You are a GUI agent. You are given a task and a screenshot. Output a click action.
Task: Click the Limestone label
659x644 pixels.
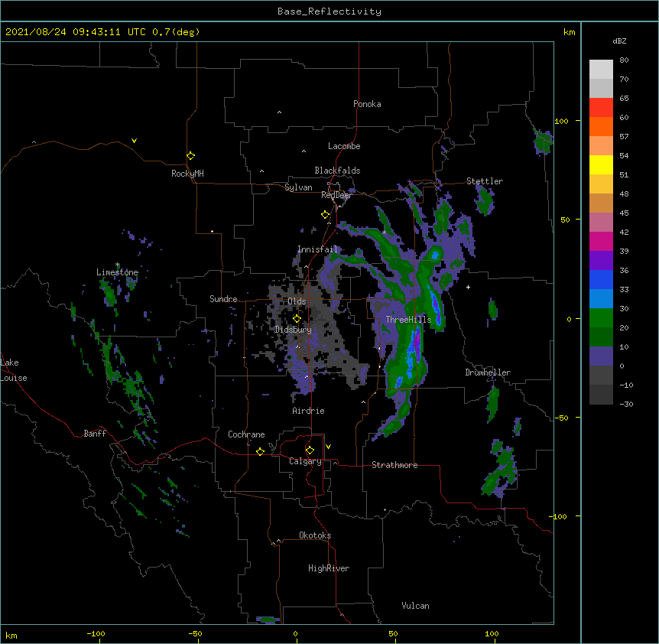[x=117, y=272]
